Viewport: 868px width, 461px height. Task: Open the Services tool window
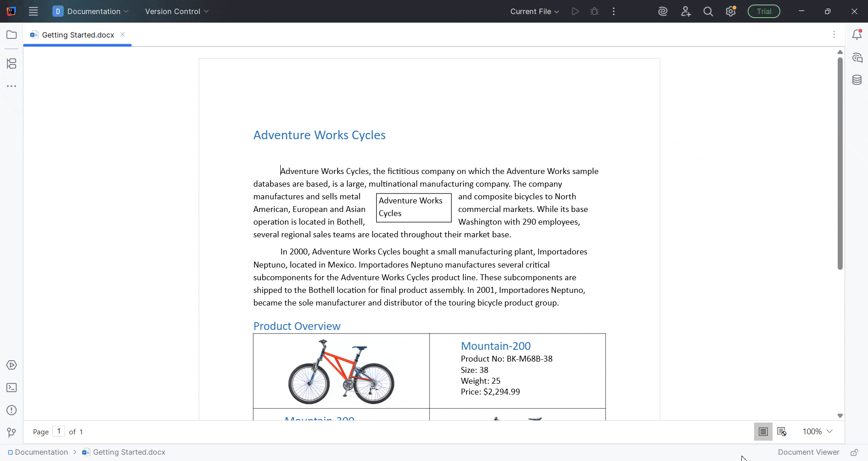[12, 365]
